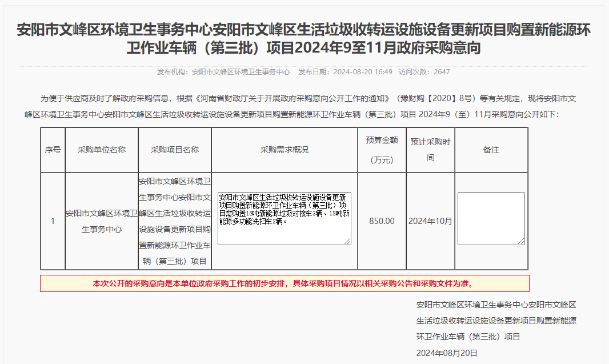The image size is (609, 364).
Task: Click the procurement needs overview text area
Action: [x=285, y=218]
